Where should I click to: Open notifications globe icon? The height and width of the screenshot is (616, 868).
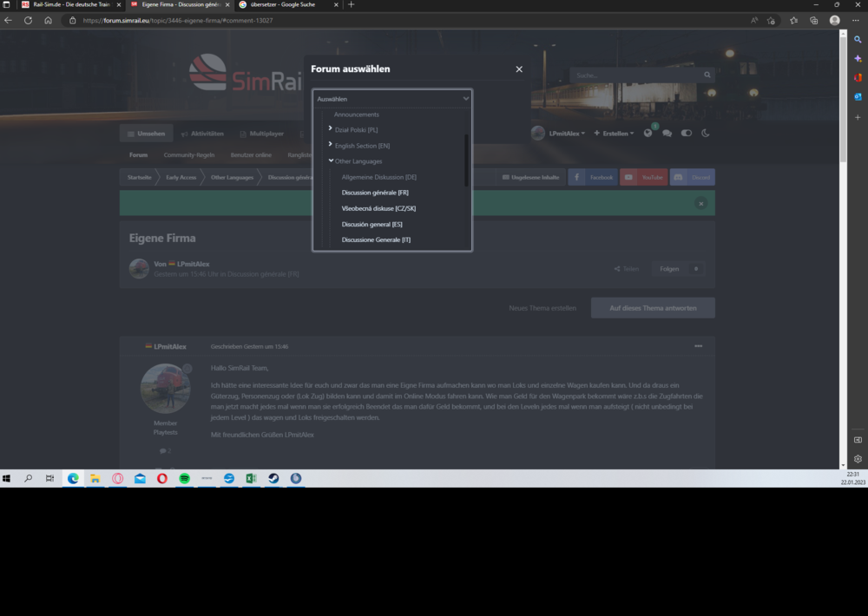coord(648,134)
